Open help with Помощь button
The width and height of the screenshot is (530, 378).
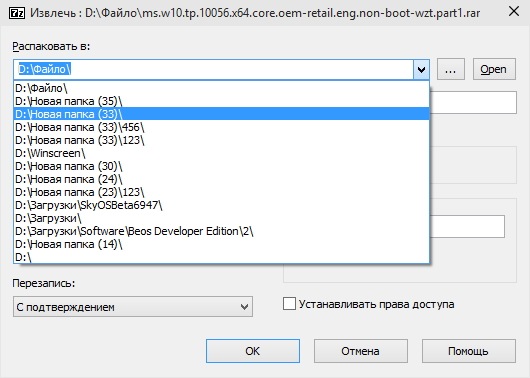click(x=469, y=351)
